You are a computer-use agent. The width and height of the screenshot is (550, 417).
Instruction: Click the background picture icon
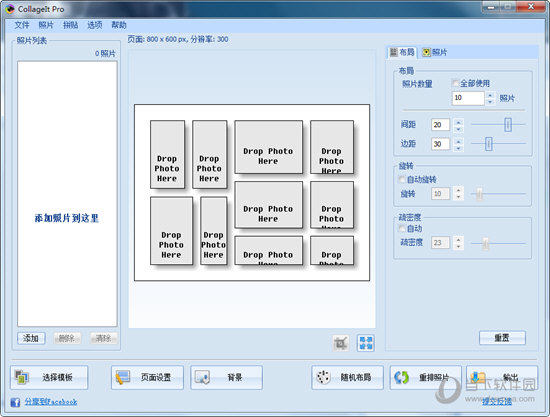tap(202, 377)
